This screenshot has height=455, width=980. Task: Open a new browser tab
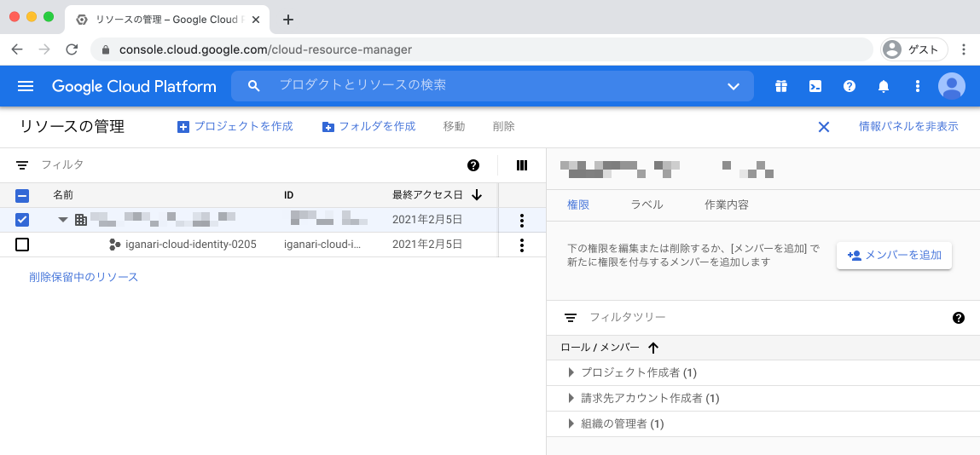tap(287, 20)
